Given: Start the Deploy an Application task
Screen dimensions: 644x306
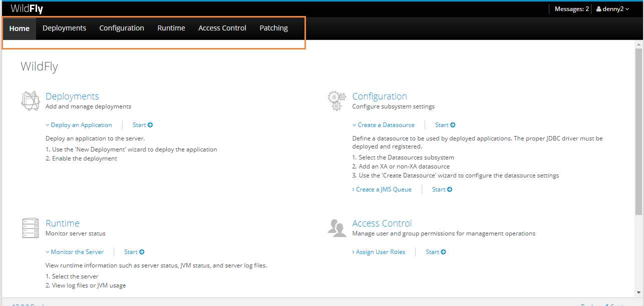Looking at the screenshot, I should [x=143, y=125].
